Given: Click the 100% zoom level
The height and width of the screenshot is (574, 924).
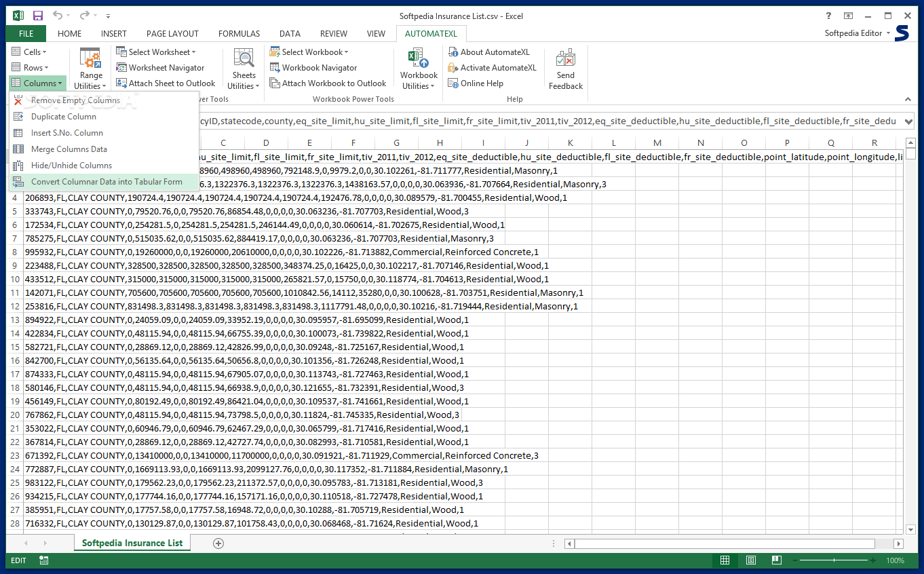Looking at the screenshot, I should pyautogui.click(x=895, y=560).
